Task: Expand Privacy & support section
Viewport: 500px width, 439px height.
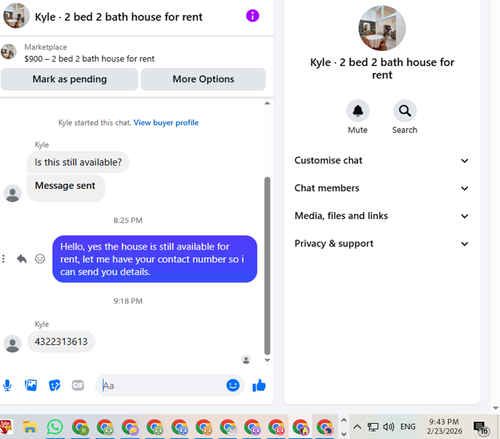Action: coord(382,243)
